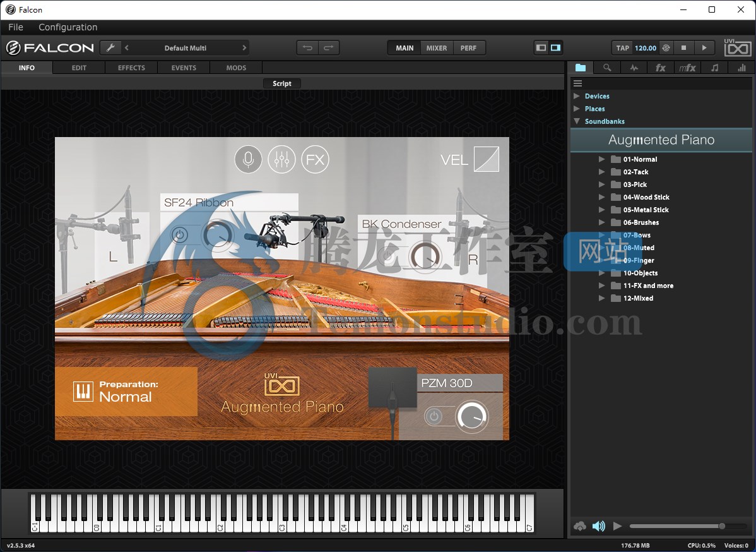Viewport: 756px width, 552px height.
Task: Open the fx browser tab
Action: [661, 68]
